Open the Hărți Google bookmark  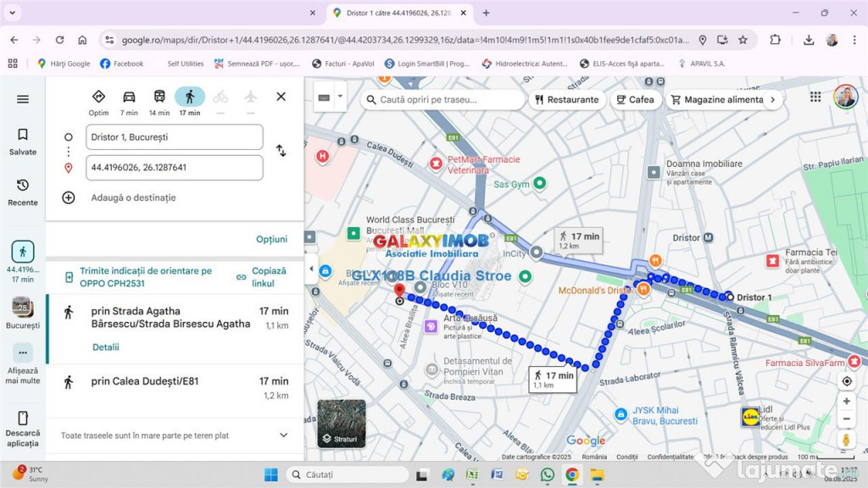pos(64,64)
